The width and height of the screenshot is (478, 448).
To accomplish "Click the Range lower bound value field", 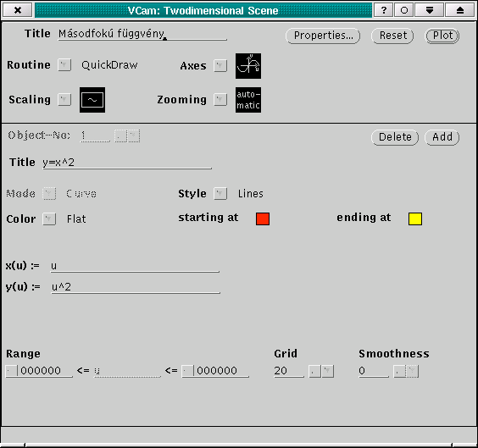I will tap(46, 371).
